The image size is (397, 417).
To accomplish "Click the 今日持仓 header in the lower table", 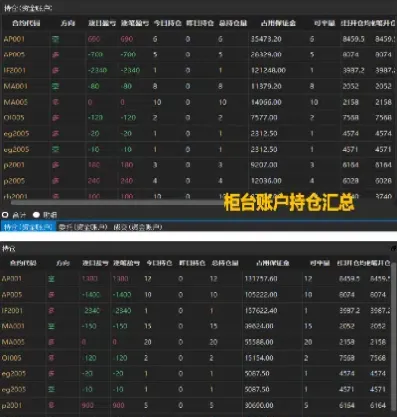I will pos(159,263).
